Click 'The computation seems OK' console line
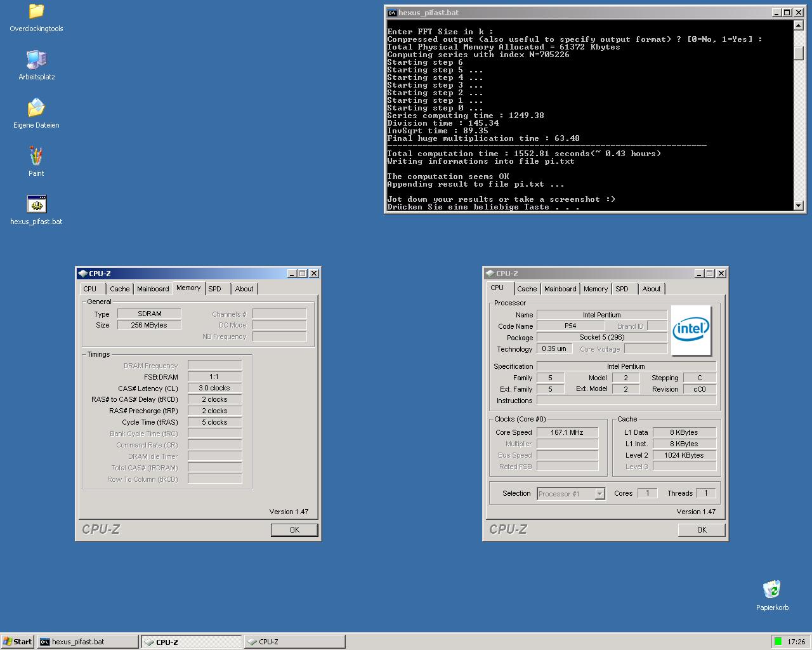The width and height of the screenshot is (812, 650). coord(448,176)
